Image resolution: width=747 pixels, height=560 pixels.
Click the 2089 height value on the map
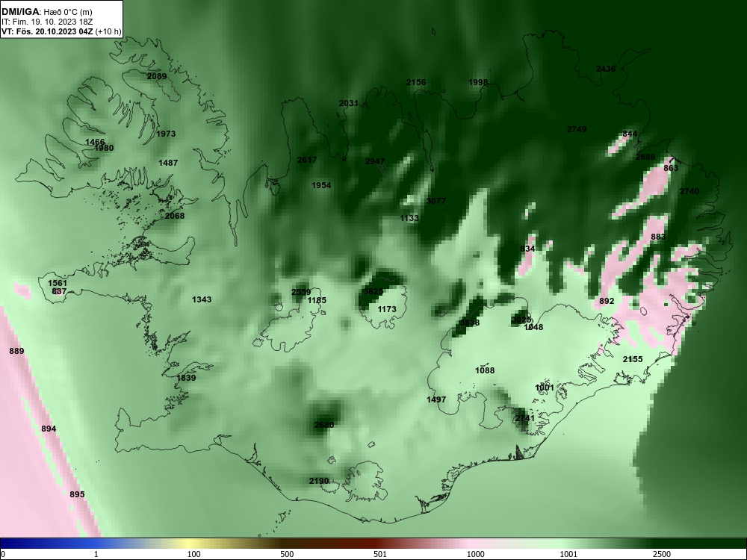point(157,76)
